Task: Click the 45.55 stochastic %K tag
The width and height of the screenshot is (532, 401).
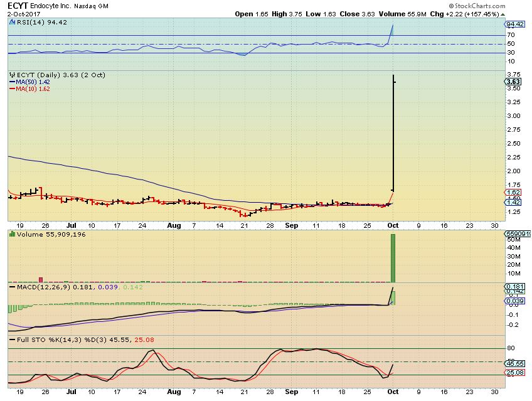Action: 515,364
